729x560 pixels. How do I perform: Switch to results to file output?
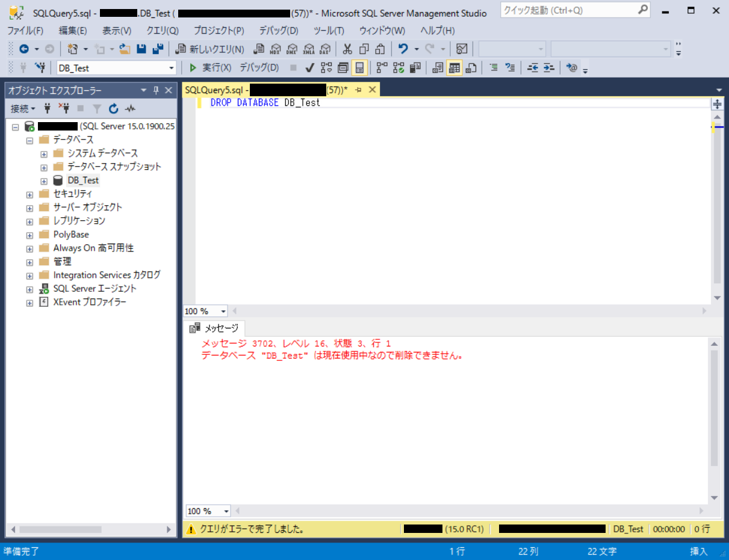(x=471, y=68)
